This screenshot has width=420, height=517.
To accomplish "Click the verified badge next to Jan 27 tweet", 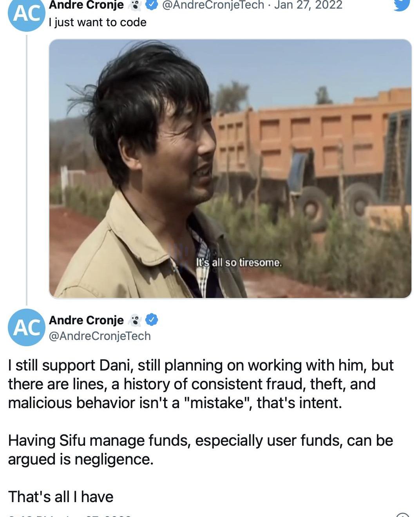I will pos(152,5).
